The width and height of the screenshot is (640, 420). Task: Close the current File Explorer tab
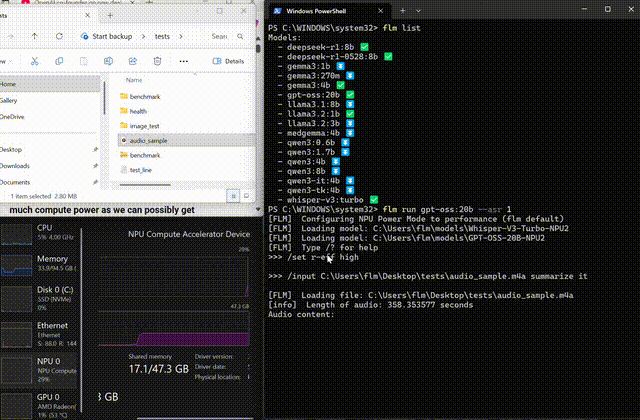click(x=87, y=15)
